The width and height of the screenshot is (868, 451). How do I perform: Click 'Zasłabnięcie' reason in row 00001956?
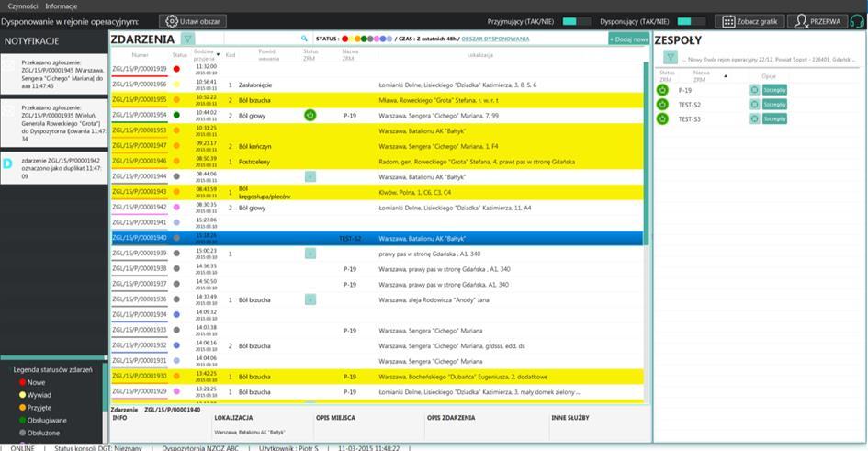tap(255, 85)
